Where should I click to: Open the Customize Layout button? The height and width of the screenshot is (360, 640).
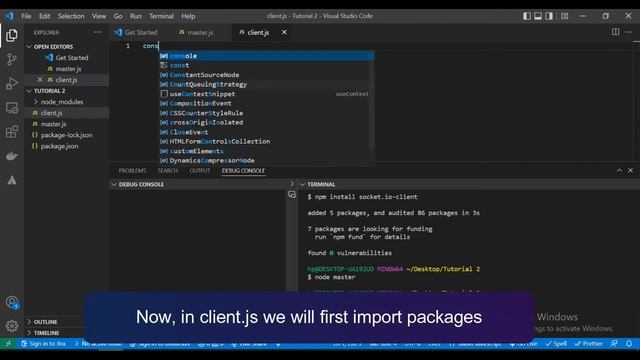[x=564, y=16]
